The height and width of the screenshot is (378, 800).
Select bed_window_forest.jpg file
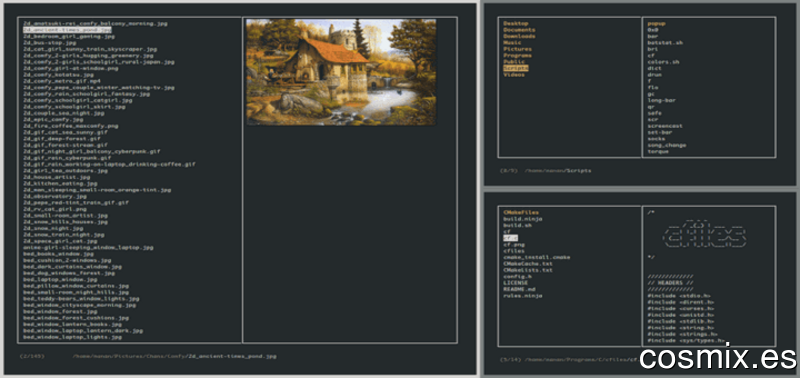click(60, 311)
